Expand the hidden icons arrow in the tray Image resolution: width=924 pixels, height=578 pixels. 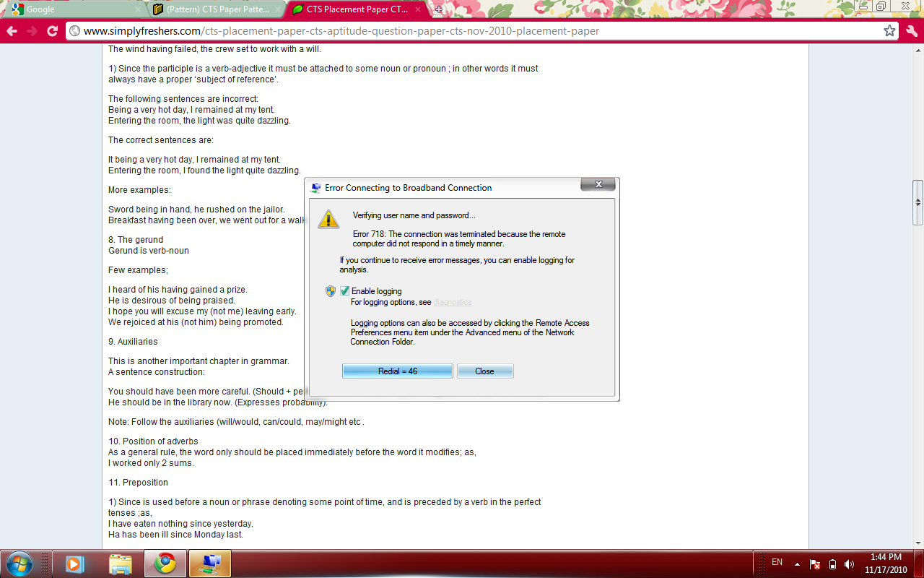(x=797, y=563)
